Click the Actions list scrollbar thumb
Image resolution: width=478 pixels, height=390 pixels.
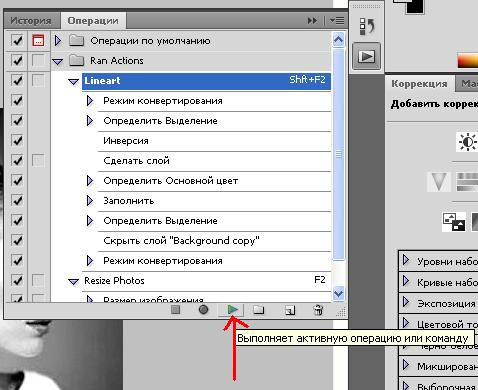339,154
